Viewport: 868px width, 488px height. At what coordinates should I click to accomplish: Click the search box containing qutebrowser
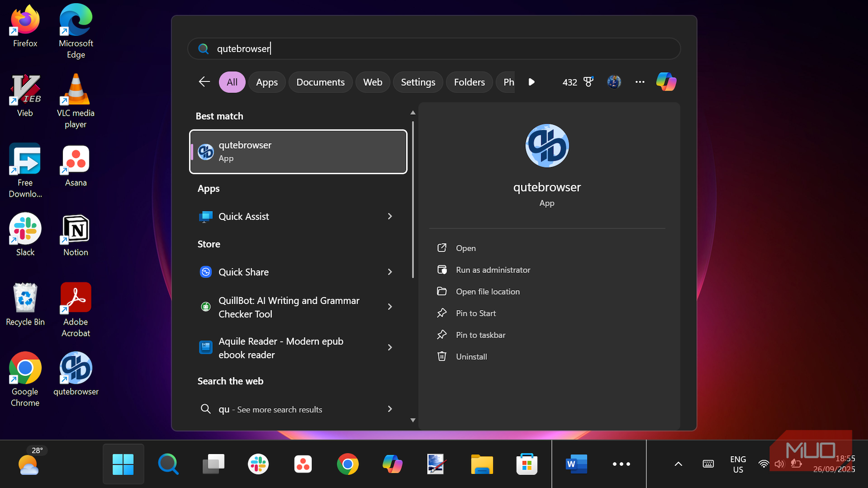pyautogui.click(x=434, y=48)
